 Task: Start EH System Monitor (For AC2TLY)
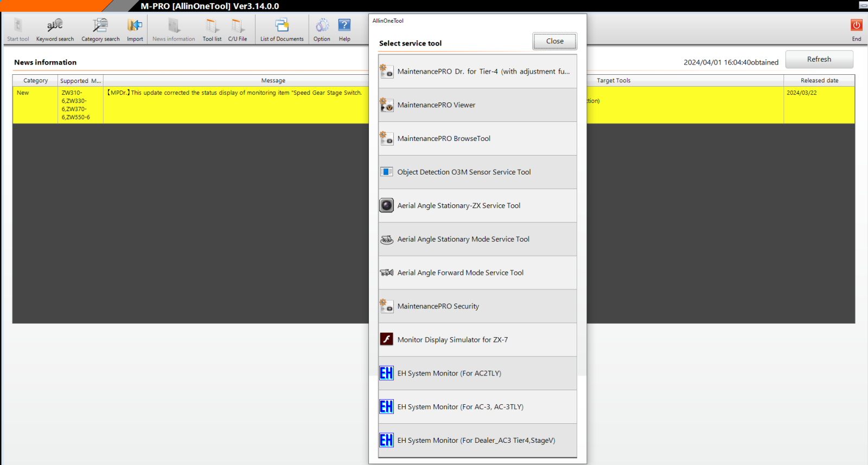click(x=477, y=373)
